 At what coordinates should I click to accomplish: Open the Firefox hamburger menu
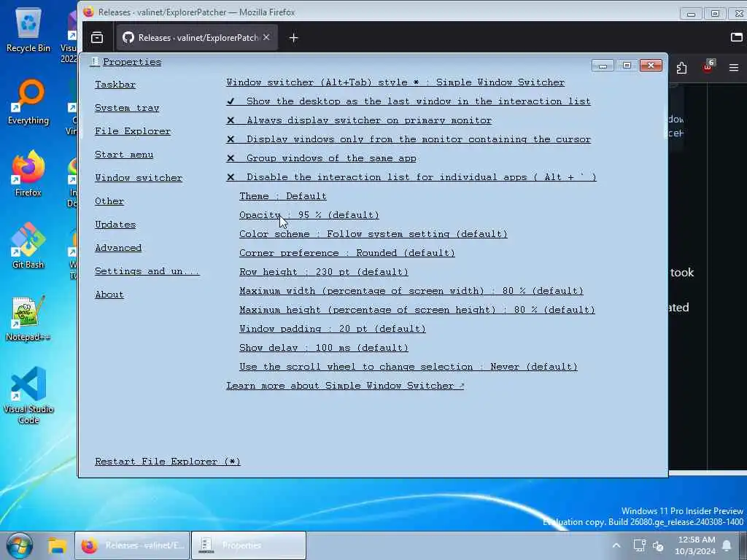tap(734, 68)
